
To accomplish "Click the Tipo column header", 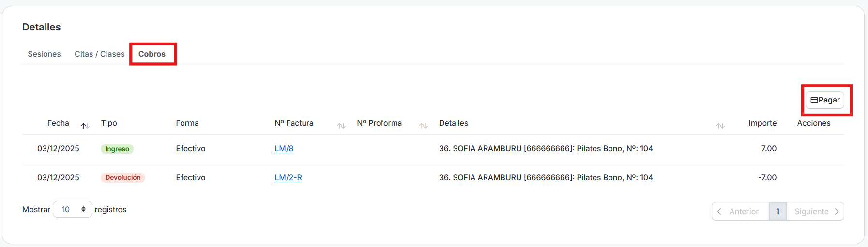I will (x=109, y=123).
